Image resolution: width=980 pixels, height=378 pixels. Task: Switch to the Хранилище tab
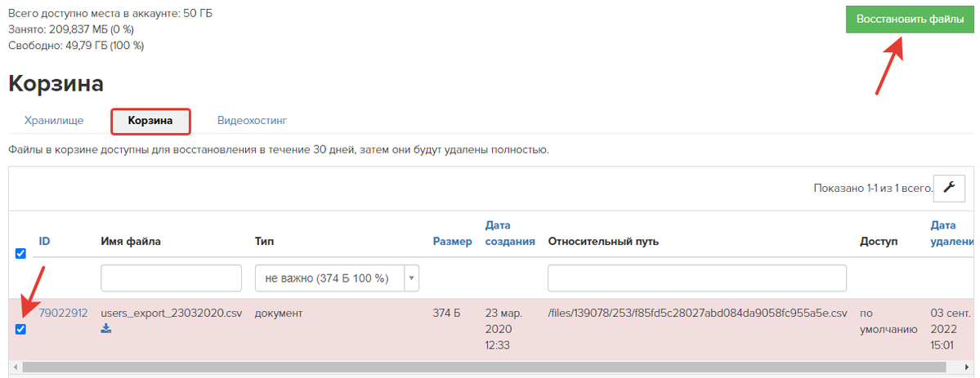tap(54, 121)
